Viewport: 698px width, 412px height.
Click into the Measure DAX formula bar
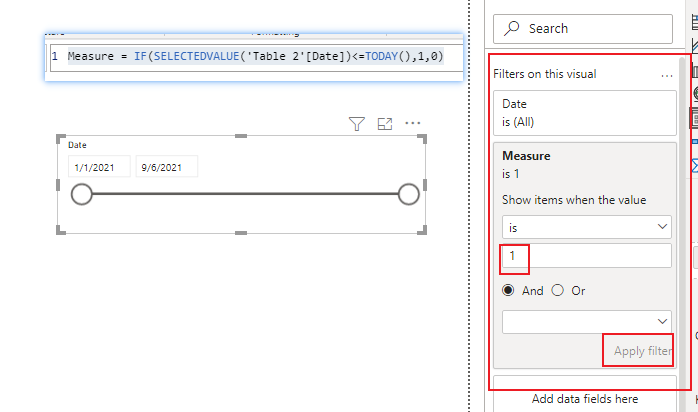(256, 57)
